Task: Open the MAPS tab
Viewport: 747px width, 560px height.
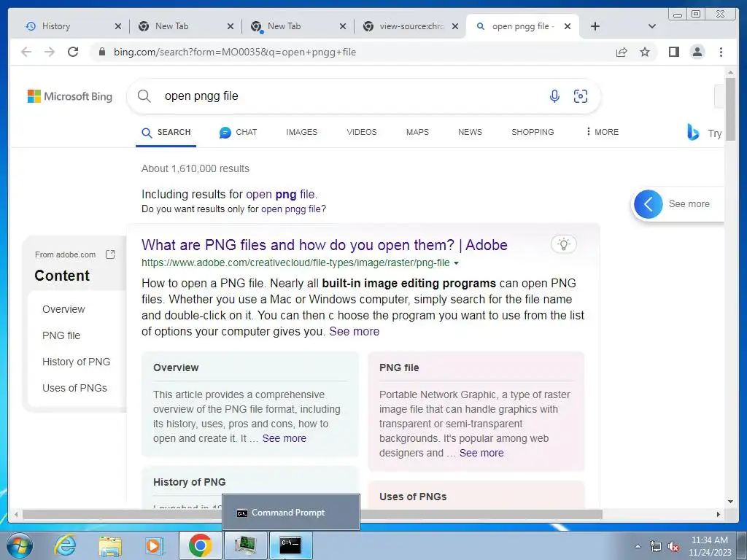Action: coord(417,133)
